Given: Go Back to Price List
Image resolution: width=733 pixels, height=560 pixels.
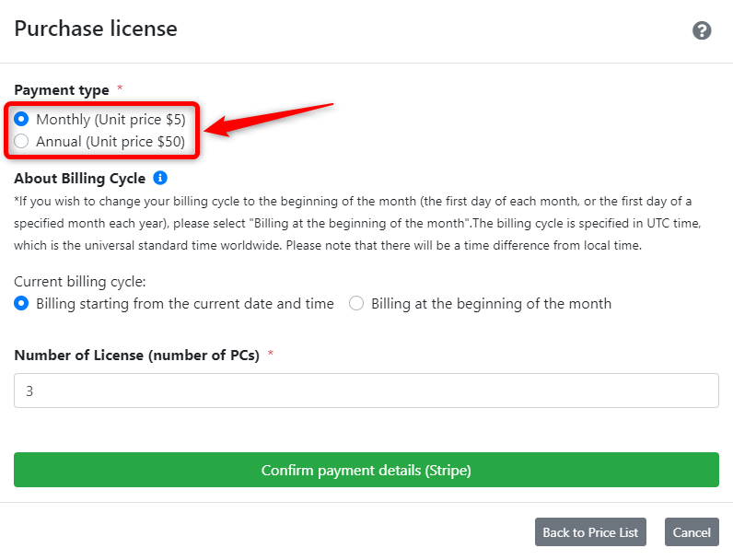Looking at the screenshot, I should click(590, 532).
